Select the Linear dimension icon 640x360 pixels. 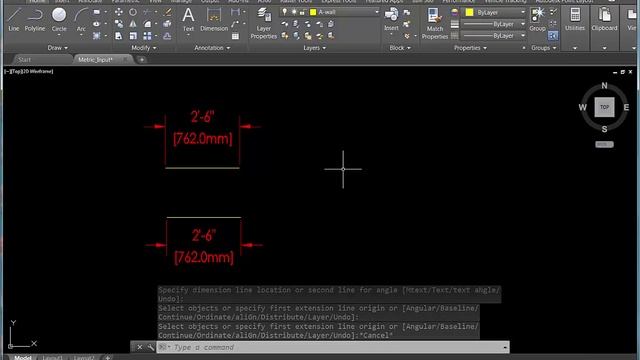tap(236, 12)
